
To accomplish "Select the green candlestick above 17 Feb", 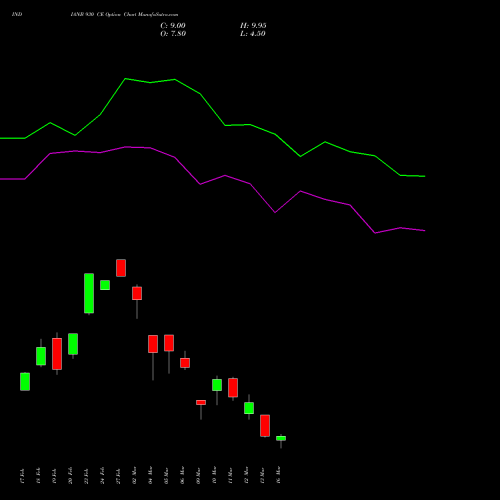I will click(25, 382).
